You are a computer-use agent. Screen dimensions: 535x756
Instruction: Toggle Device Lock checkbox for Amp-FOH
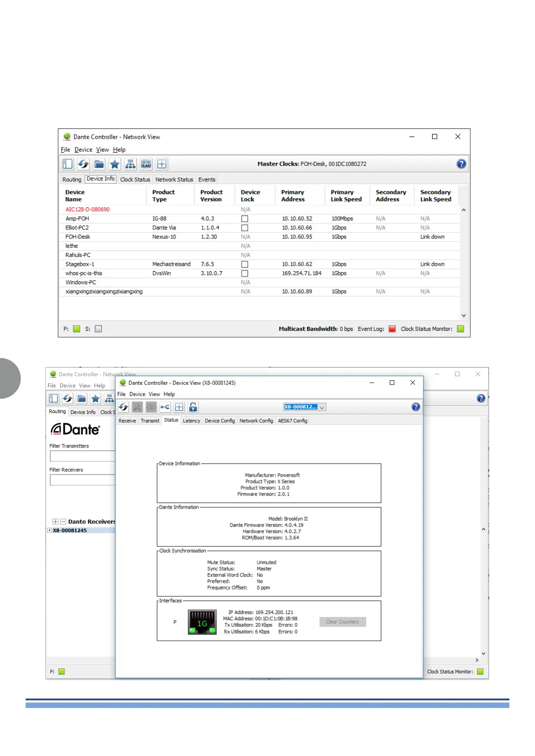pyautogui.click(x=245, y=219)
